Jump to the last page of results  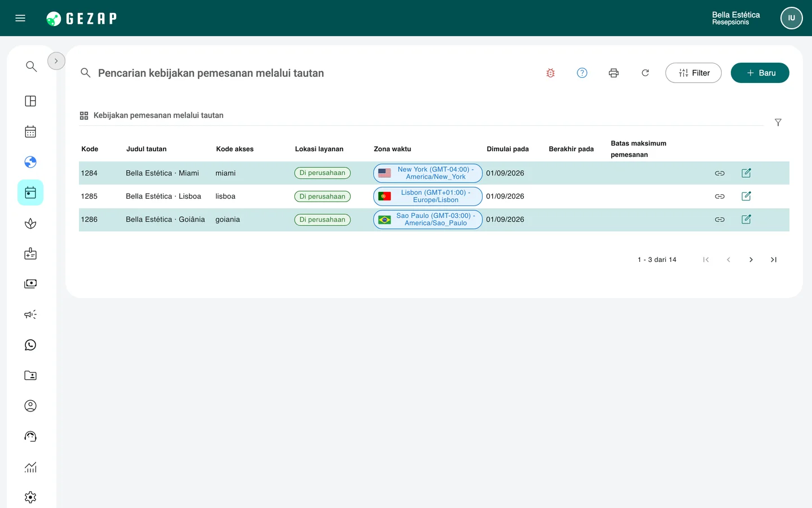click(774, 260)
